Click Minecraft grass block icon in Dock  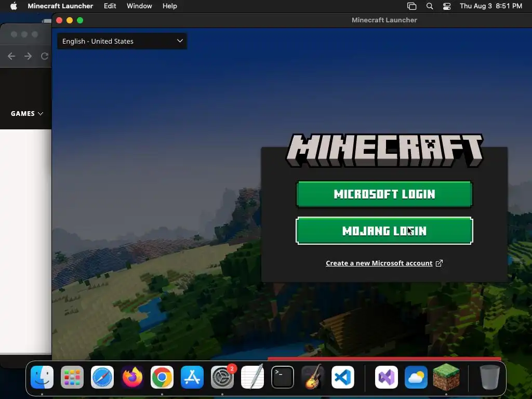pyautogui.click(x=446, y=377)
